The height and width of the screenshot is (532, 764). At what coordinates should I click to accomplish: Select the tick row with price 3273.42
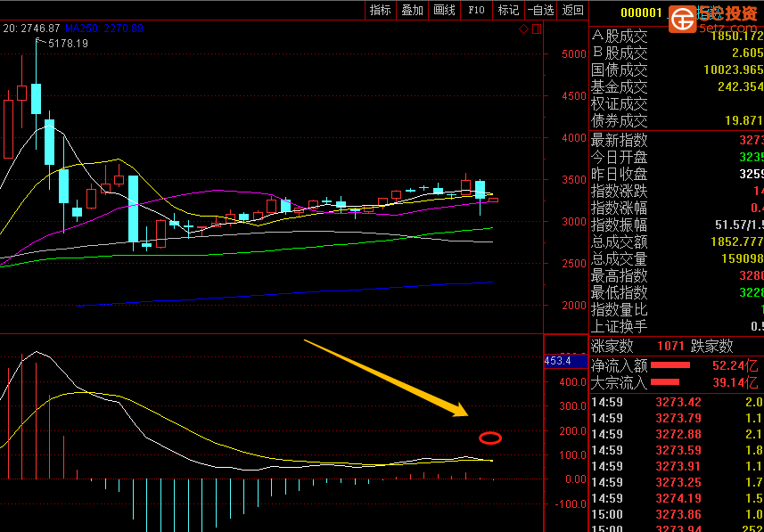pyautogui.click(x=677, y=403)
